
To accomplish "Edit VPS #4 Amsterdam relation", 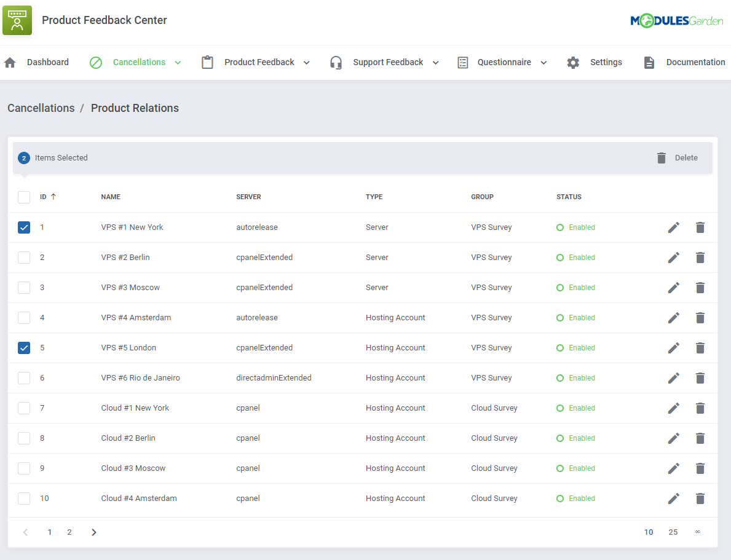I will point(674,318).
